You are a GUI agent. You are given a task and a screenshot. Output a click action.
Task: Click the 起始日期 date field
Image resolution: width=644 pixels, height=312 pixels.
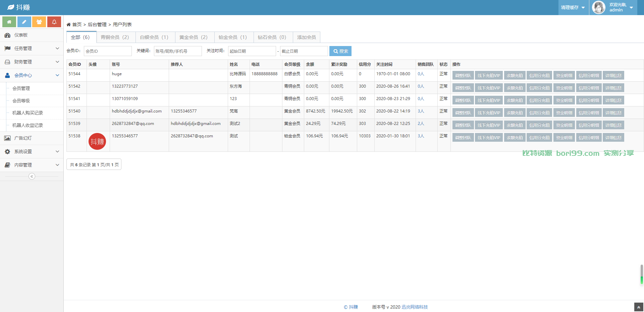pyautogui.click(x=252, y=51)
